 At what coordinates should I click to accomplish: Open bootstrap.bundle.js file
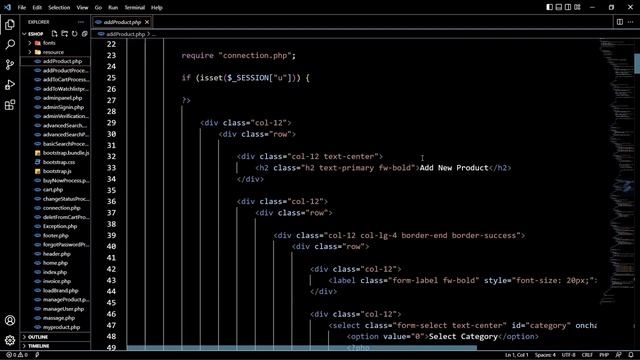tap(56, 153)
